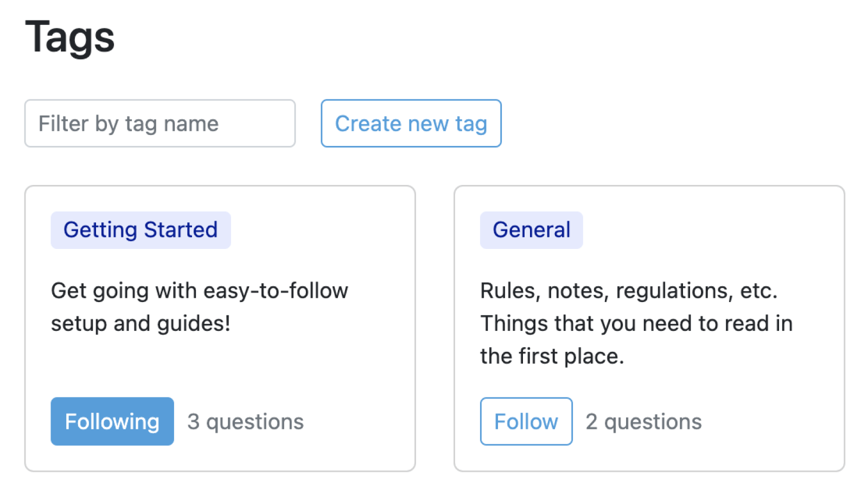Click the word 'Create' in new tag button
868x487 pixels.
click(368, 124)
